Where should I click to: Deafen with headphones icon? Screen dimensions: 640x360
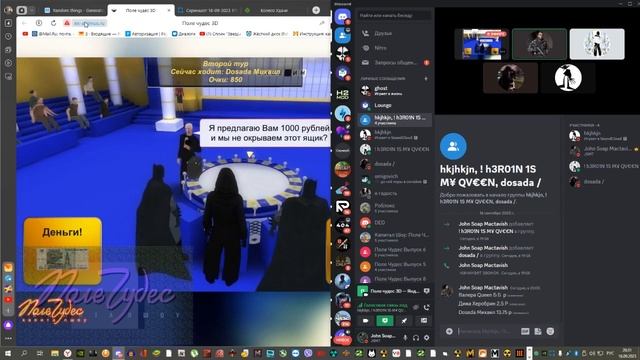click(416, 338)
